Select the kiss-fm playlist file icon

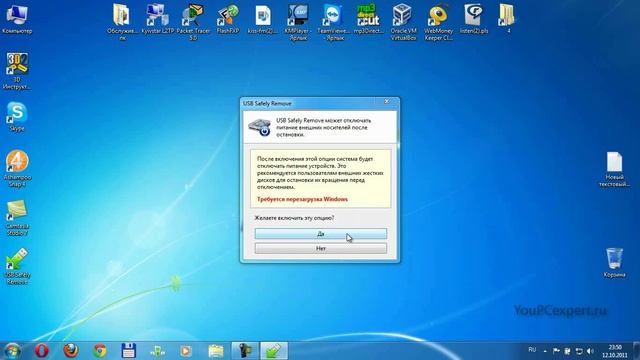pyautogui.click(x=263, y=19)
